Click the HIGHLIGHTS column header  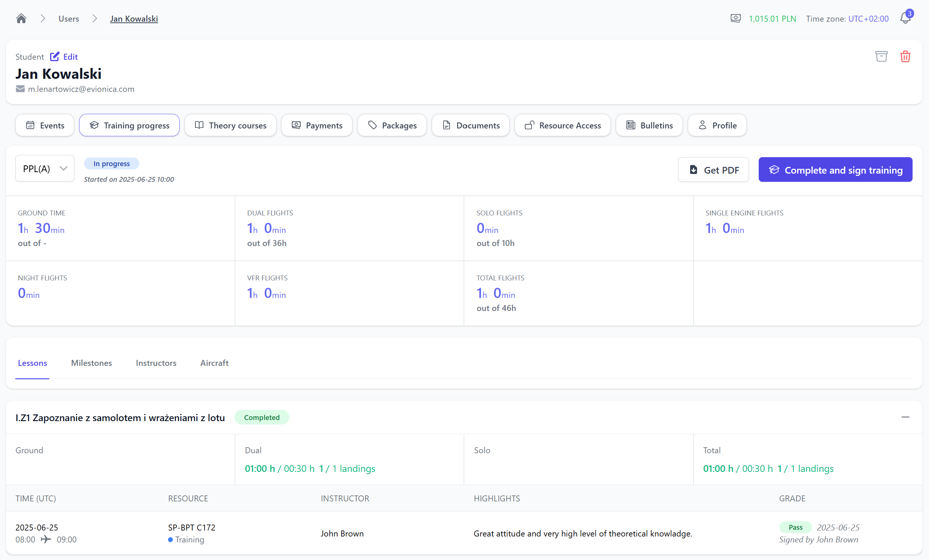(x=497, y=498)
